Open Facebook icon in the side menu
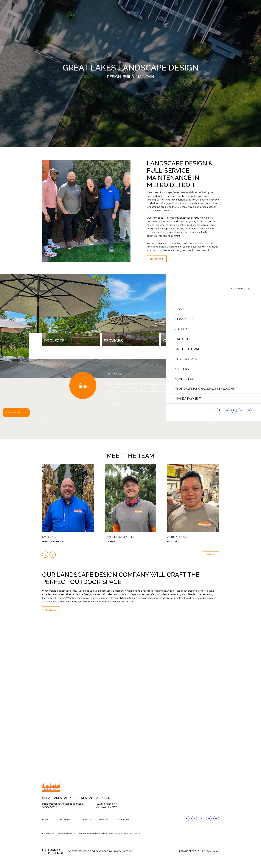This screenshot has width=261, height=868. point(219,410)
